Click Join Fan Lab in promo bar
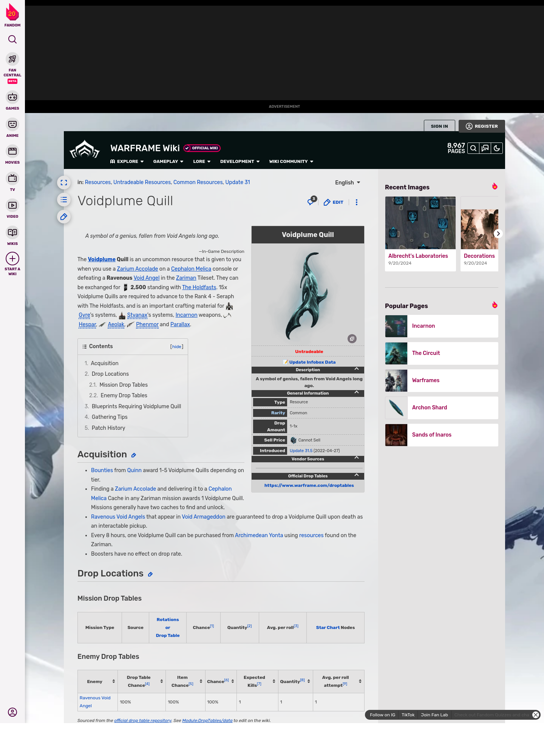 pos(434,715)
